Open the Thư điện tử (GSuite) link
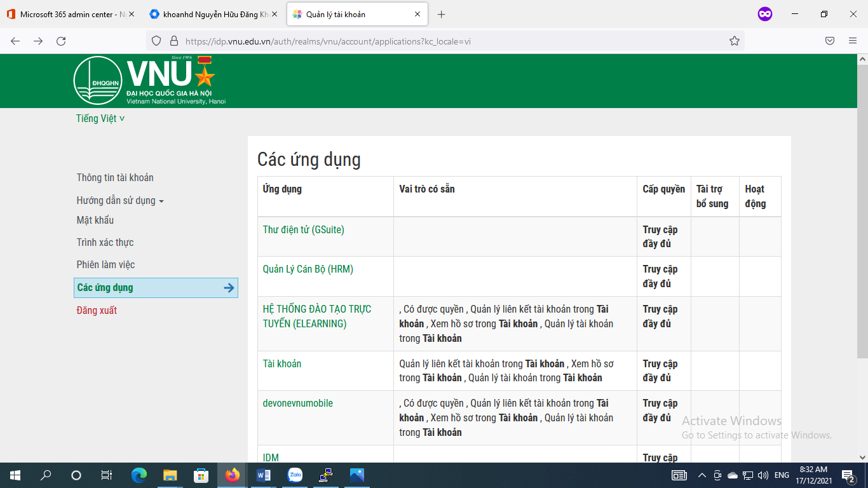868x488 pixels. click(x=304, y=229)
